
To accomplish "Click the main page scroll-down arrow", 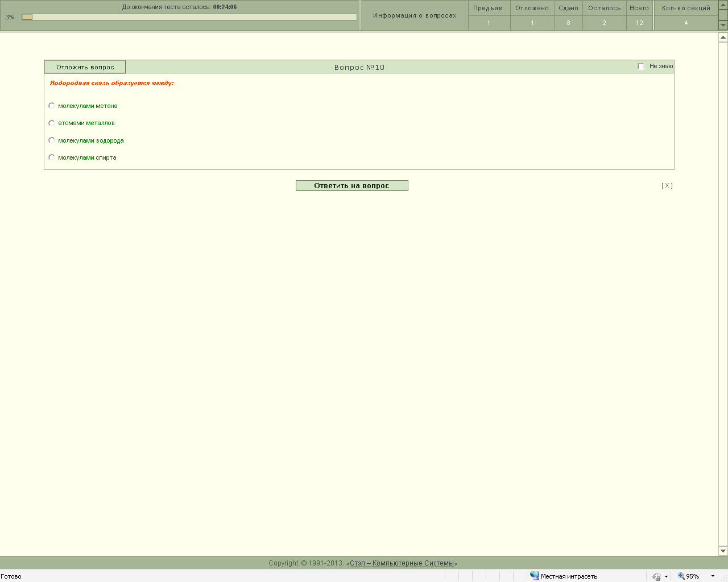I will pyautogui.click(x=723, y=551).
